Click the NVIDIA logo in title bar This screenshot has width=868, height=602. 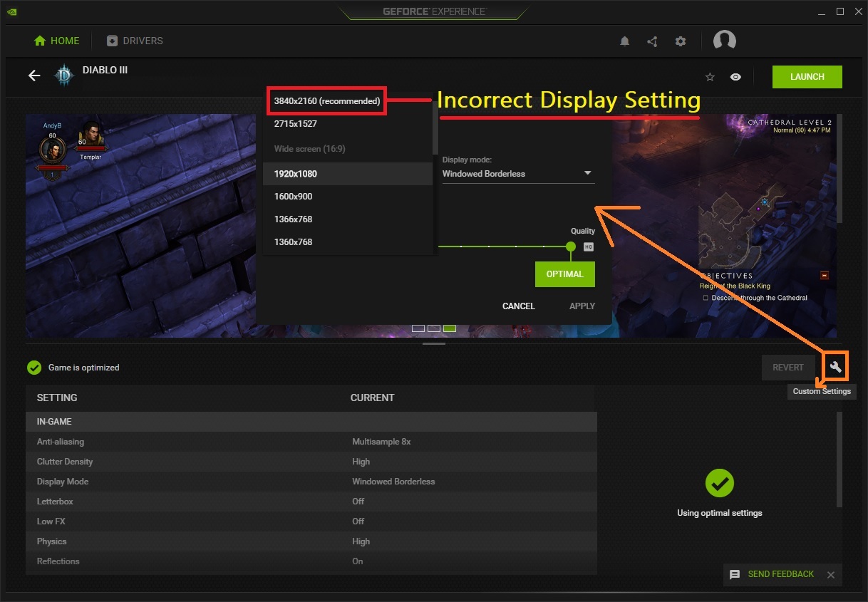12,11
